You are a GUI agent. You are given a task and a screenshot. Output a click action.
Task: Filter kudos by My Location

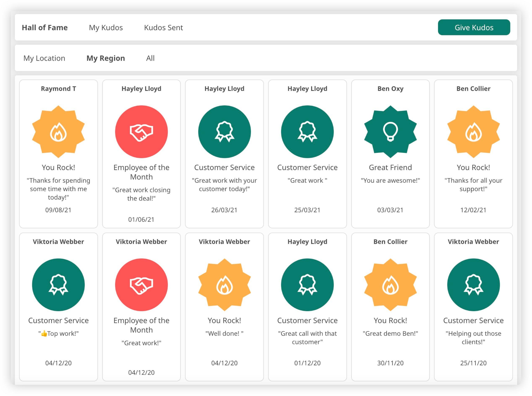pos(44,58)
